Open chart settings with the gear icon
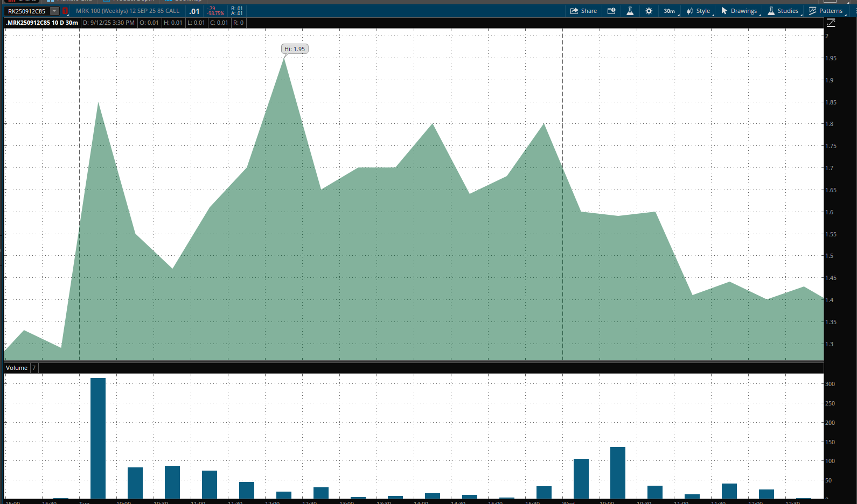The width and height of the screenshot is (857, 504). (x=649, y=11)
